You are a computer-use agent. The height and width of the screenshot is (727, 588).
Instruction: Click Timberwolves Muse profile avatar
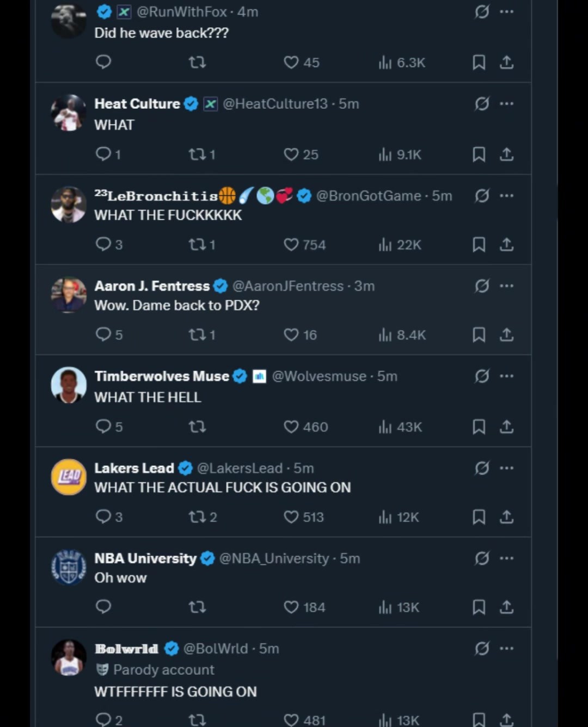pyautogui.click(x=69, y=385)
